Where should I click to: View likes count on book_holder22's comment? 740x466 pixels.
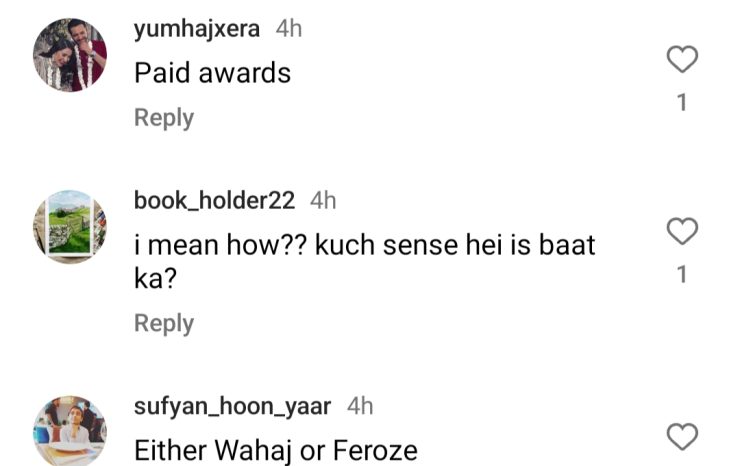(682, 274)
